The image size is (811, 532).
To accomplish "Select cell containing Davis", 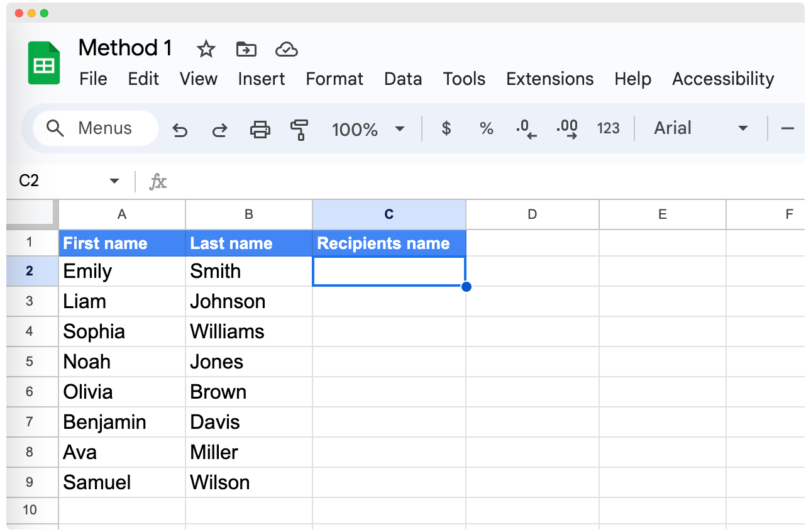I will 249,422.
